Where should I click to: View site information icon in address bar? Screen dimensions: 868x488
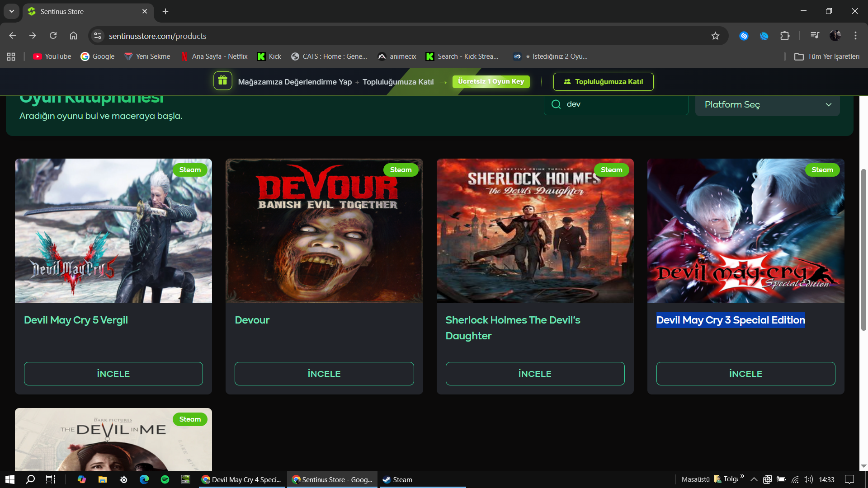click(97, 36)
